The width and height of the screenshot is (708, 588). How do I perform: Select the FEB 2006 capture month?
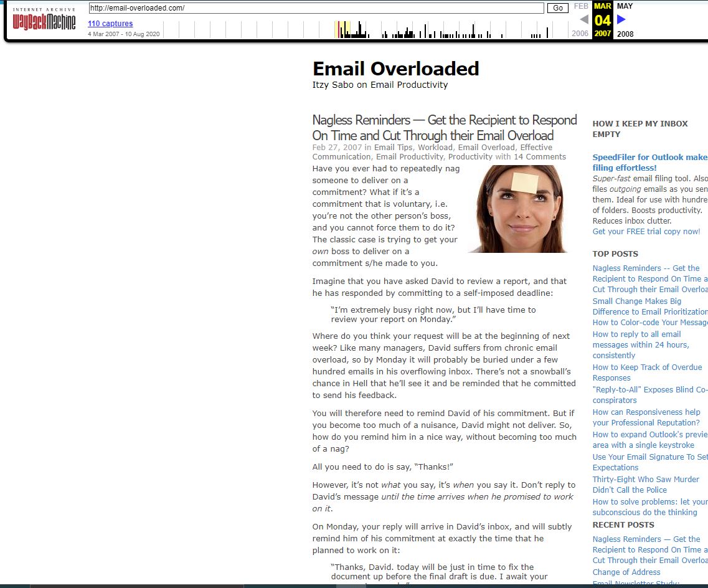point(580,6)
